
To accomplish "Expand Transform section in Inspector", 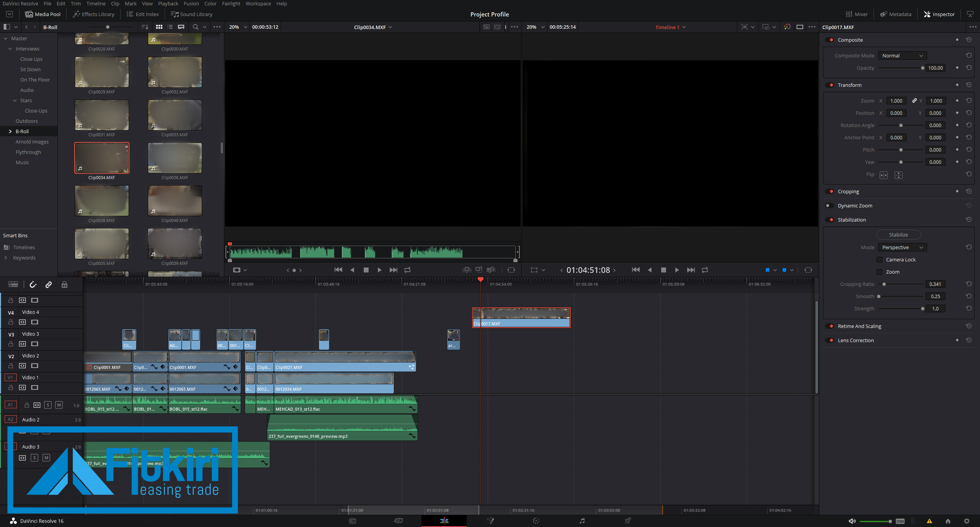I will (849, 85).
